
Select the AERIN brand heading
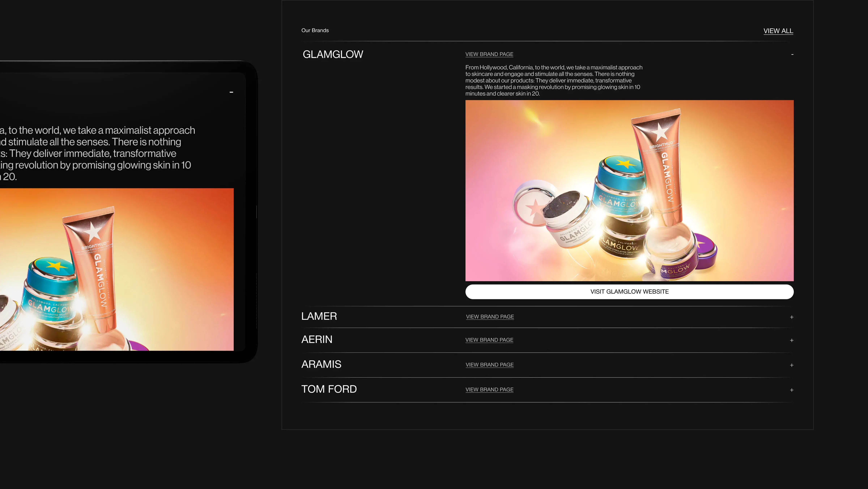tap(316, 340)
